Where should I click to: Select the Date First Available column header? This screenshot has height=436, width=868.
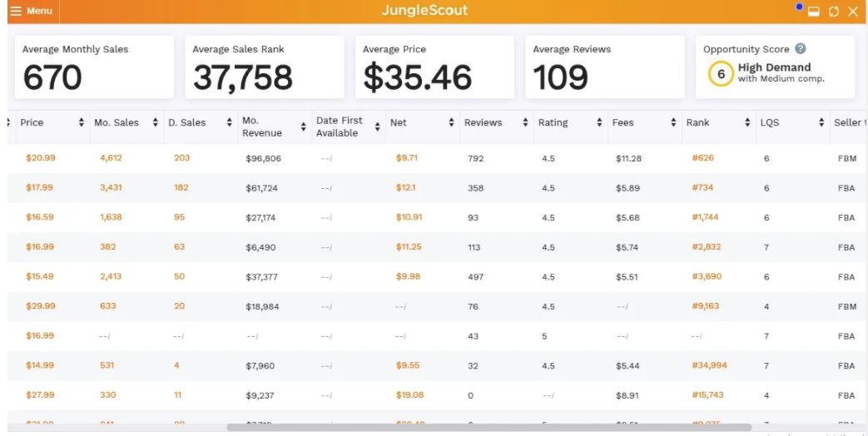click(340, 126)
